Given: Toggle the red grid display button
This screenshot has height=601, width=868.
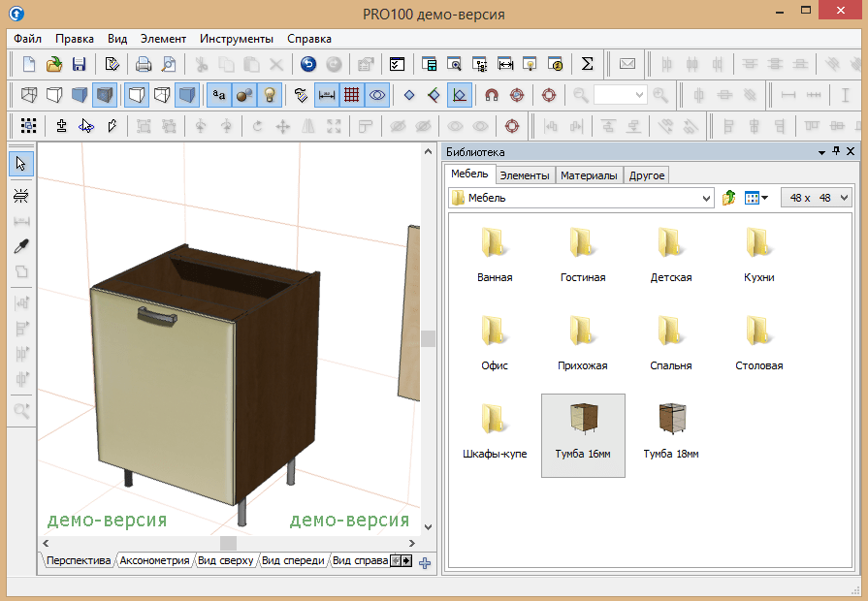Looking at the screenshot, I should [x=352, y=95].
